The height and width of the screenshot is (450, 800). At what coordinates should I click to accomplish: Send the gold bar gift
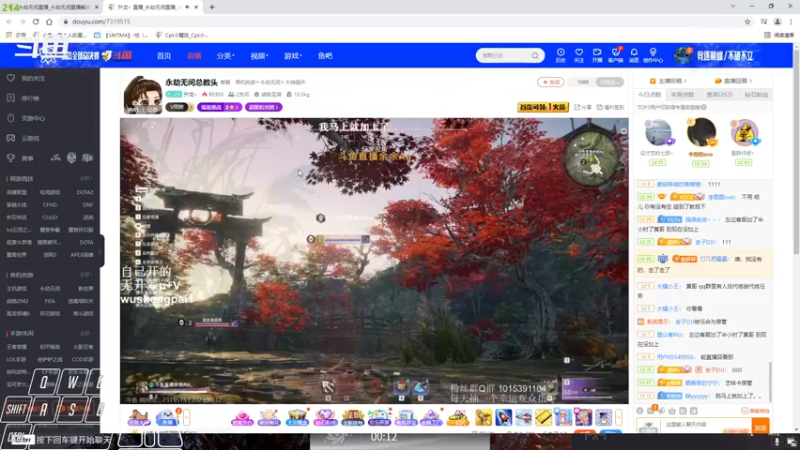pos(543,417)
